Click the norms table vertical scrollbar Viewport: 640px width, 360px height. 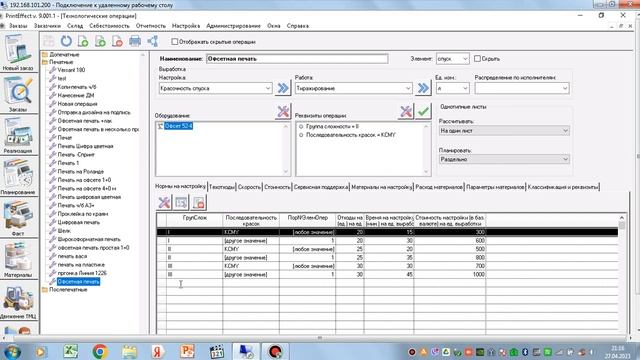point(622,273)
